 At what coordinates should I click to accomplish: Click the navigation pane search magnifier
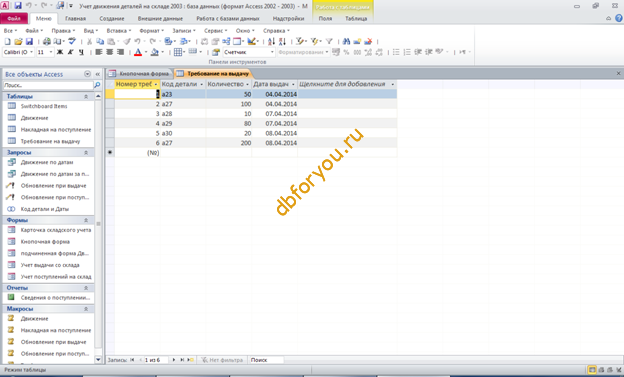(97, 85)
